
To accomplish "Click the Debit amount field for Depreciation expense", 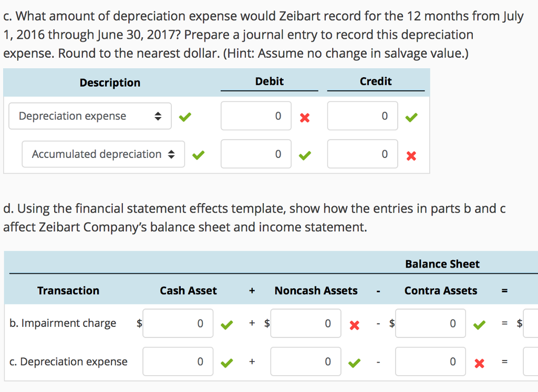I will (256, 116).
